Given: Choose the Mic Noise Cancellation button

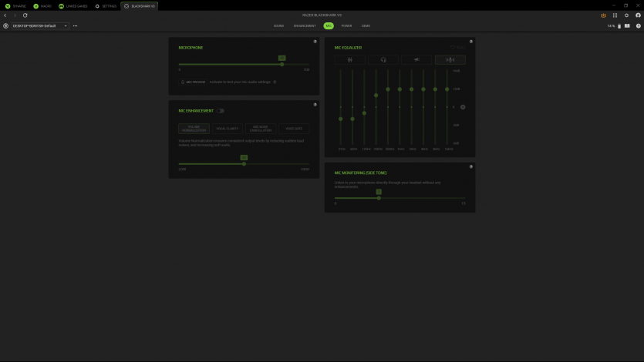Looking at the screenshot, I should pyautogui.click(x=261, y=129).
